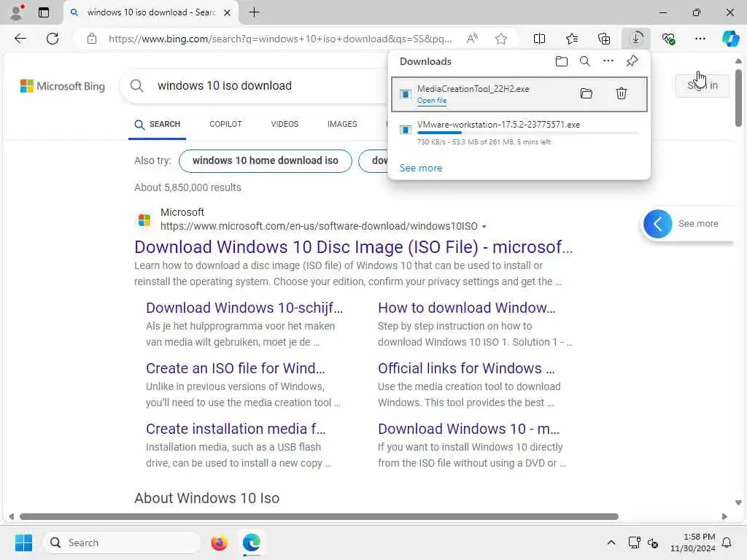Viewport: 747px width, 560px height.
Task: Open Microsoft Edge taskbar icon
Action: click(251, 542)
